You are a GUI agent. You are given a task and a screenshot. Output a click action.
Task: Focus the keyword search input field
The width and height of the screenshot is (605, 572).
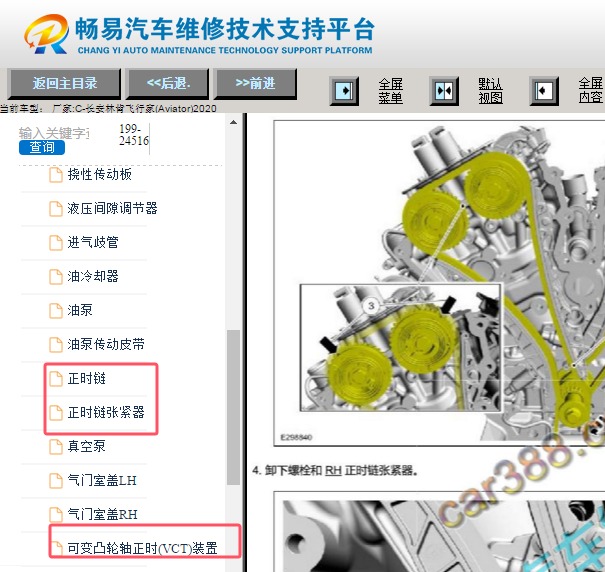(x=54, y=133)
